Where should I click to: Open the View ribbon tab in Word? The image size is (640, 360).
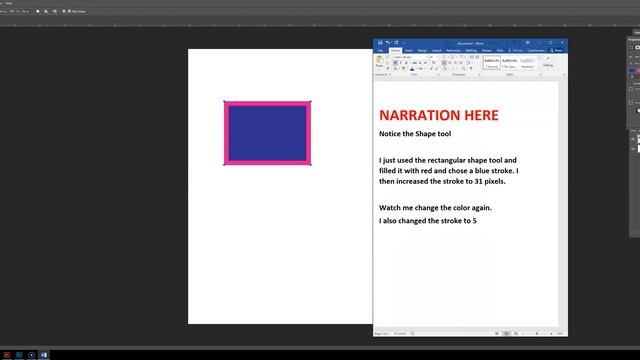(500, 51)
